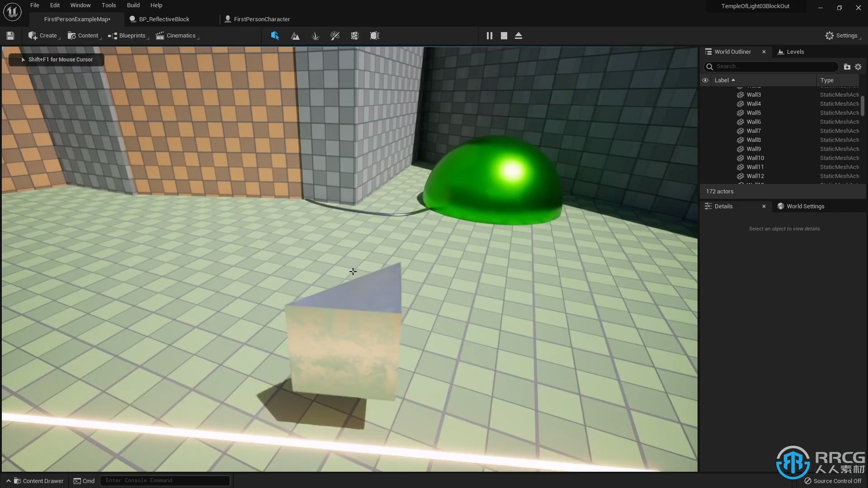This screenshot has height=488, width=868.
Task: Click the World Outliner search field
Action: pyautogui.click(x=771, y=66)
